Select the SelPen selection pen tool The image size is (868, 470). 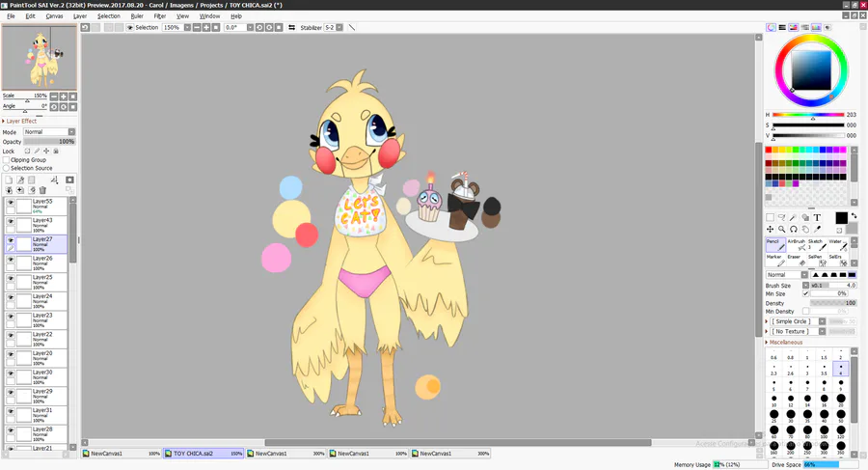[x=817, y=260]
